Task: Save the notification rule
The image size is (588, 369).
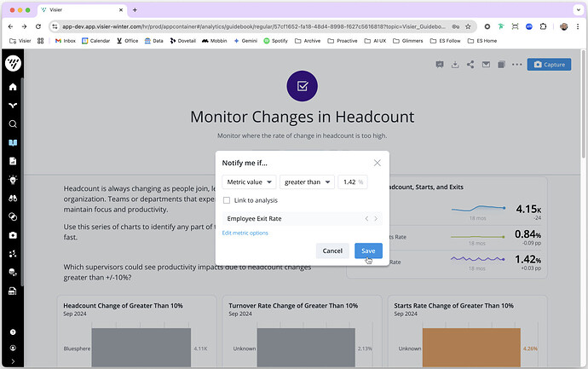Action: 368,251
